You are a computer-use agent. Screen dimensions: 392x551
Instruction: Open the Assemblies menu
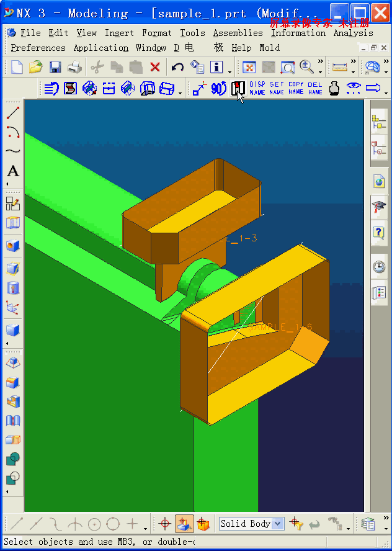pyautogui.click(x=238, y=33)
